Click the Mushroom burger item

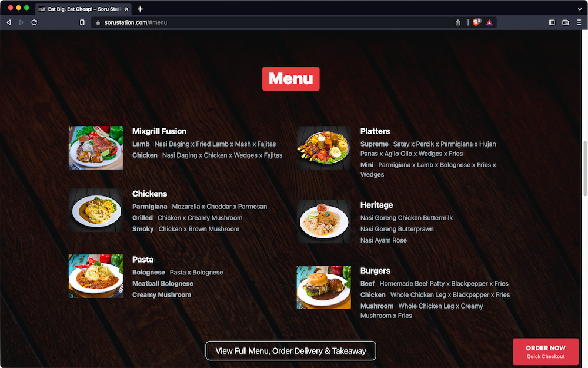tap(422, 311)
